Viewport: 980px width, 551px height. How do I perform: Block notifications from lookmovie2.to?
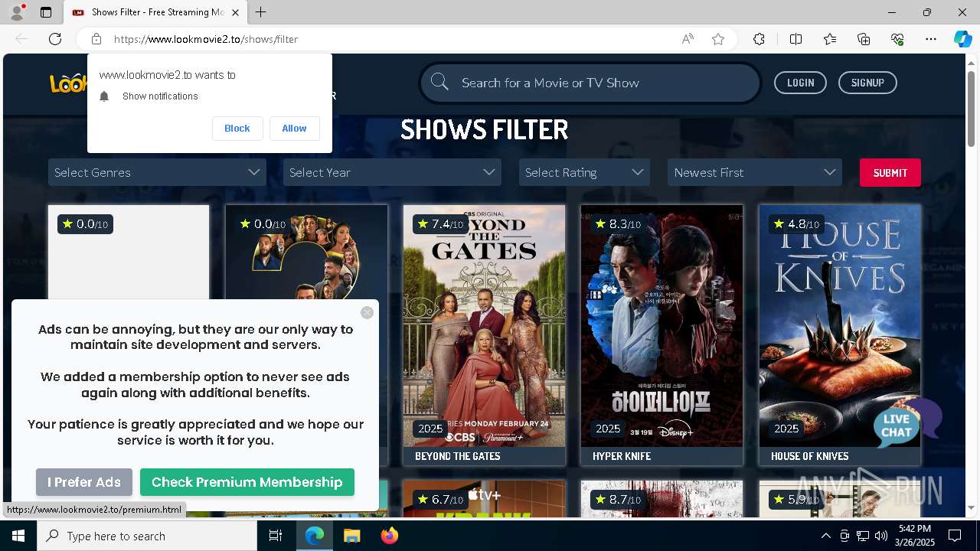[237, 129]
